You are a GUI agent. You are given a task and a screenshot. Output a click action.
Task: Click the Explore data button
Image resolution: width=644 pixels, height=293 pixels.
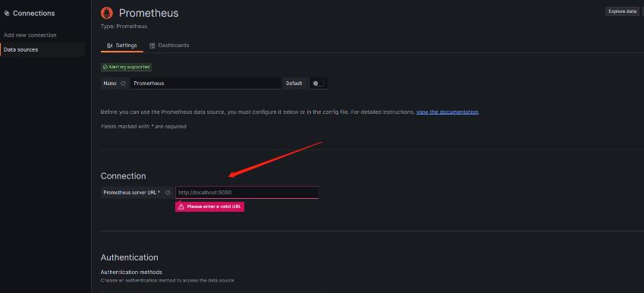click(x=622, y=11)
